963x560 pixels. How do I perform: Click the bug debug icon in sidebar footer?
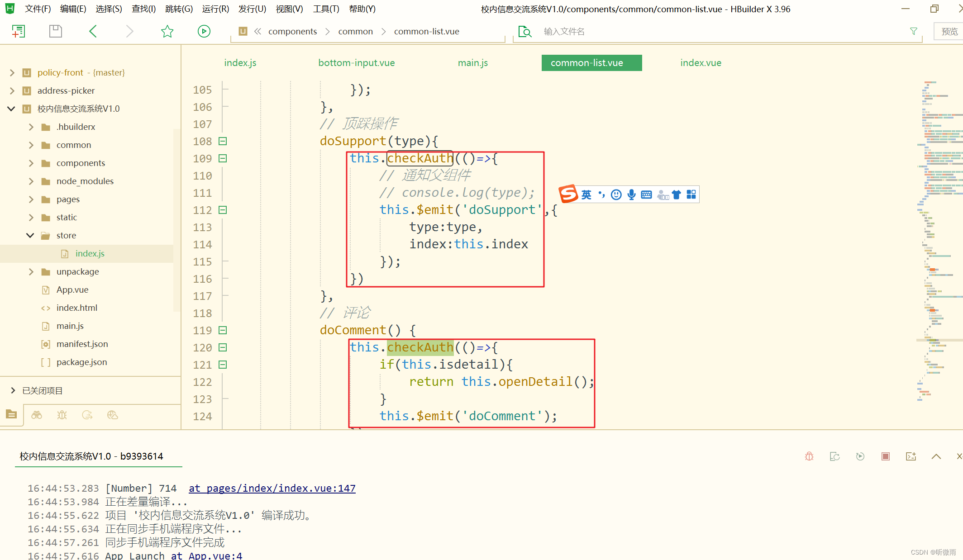pos(62,415)
